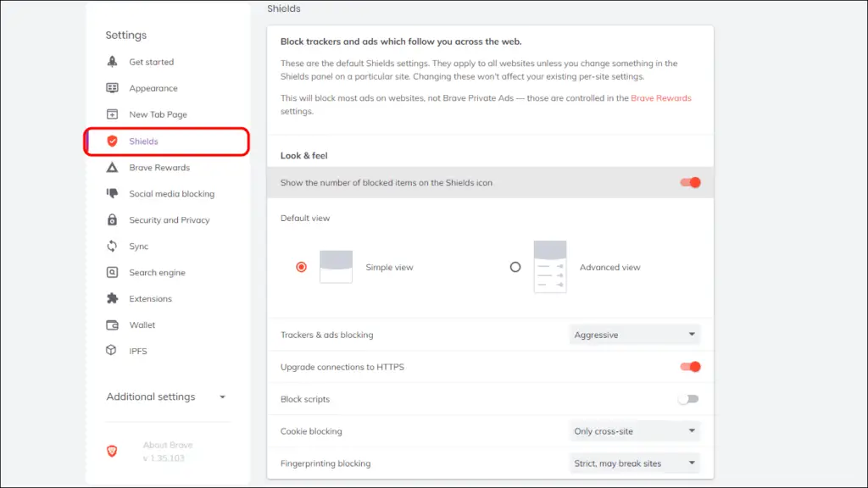Click the Default view label

305,218
